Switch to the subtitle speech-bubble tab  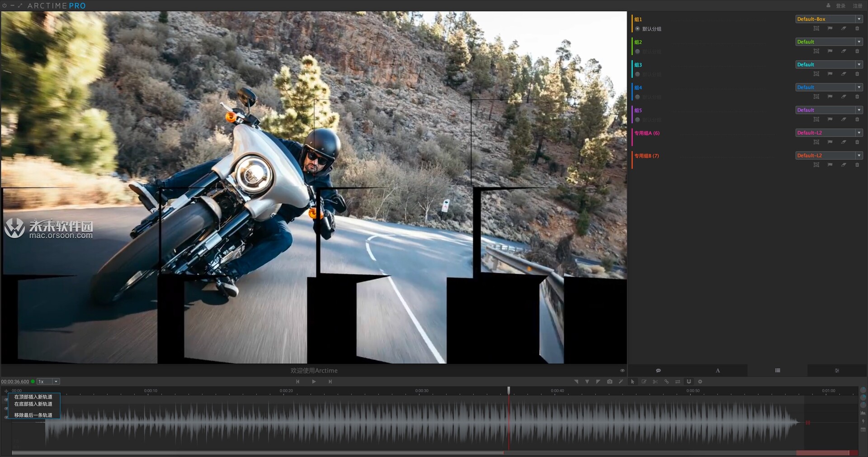click(x=658, y=371)
